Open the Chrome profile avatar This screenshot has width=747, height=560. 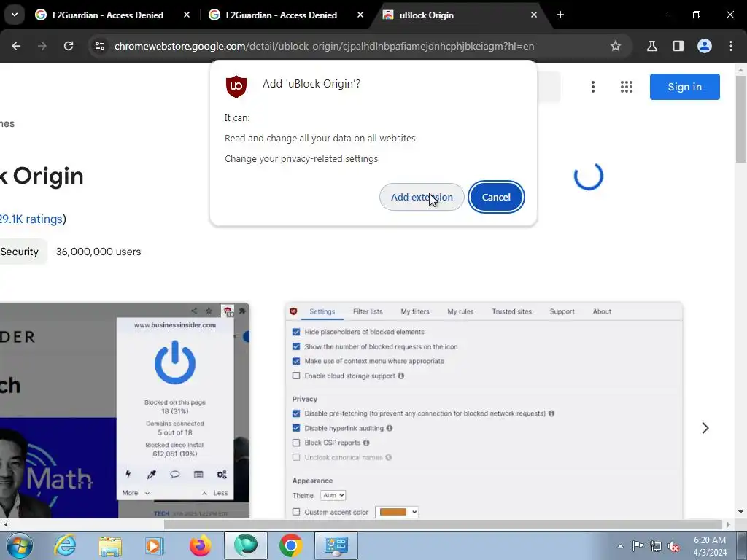[705, 46]
